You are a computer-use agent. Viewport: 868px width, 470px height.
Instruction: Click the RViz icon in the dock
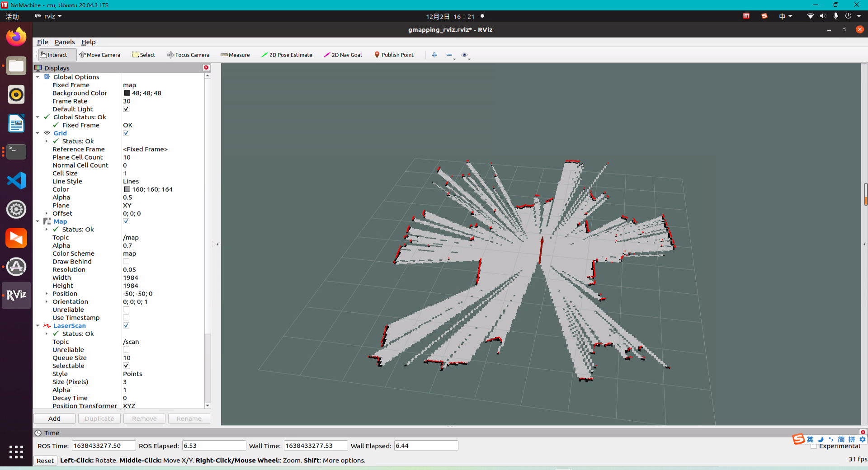tap(16, 295)
